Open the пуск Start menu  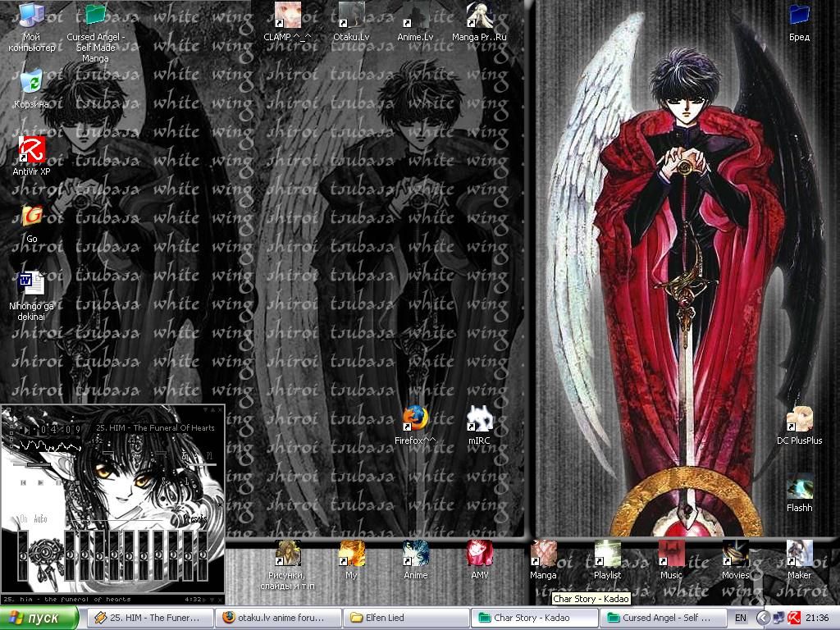point(39,618)
